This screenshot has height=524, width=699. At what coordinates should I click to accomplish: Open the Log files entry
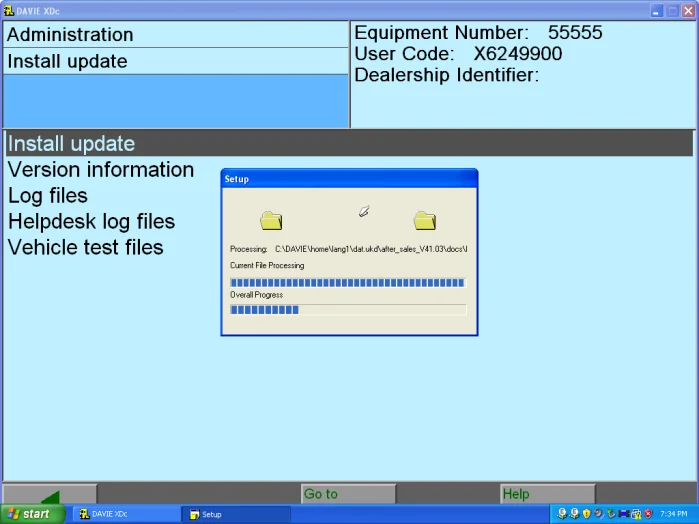[x=48, y=195]
